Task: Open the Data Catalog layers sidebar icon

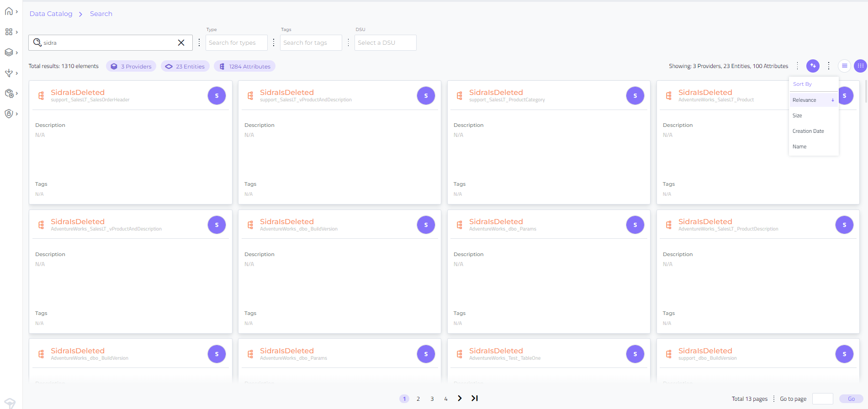Action: pyautogui.click(x=9, y=52)
